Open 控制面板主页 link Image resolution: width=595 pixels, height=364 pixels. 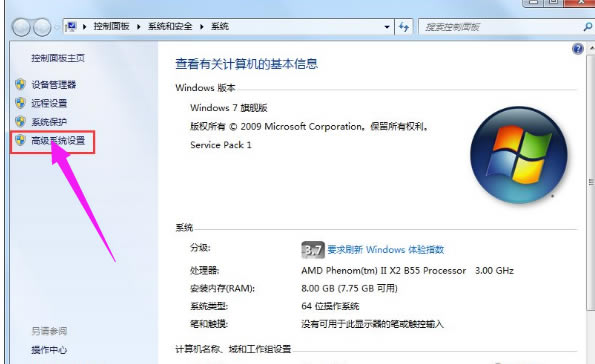(x=58, y=58)
